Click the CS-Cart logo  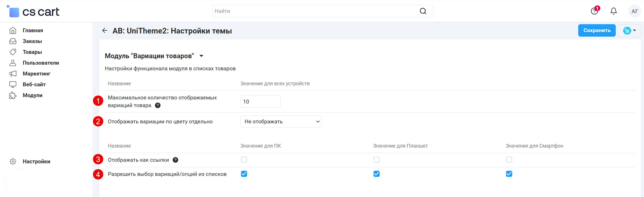[33, 12]
